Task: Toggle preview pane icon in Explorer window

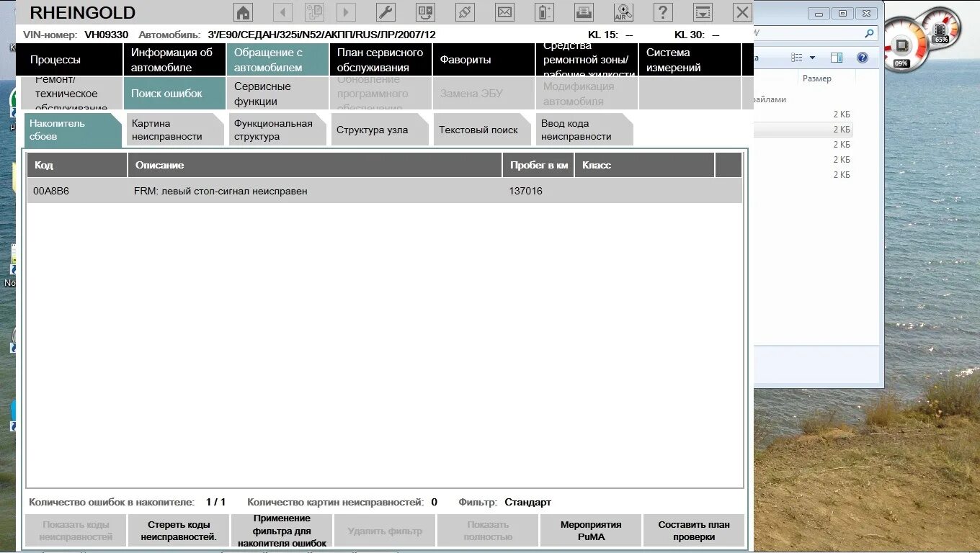Action: click(837, 58)
